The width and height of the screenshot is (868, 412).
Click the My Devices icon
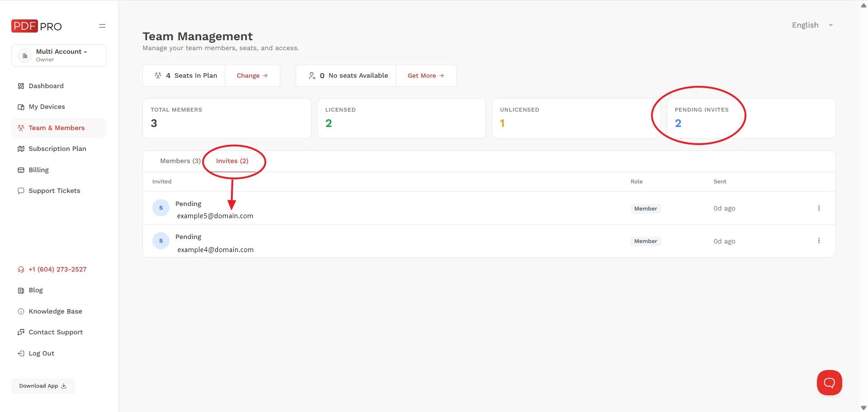(x=21, y=107)
